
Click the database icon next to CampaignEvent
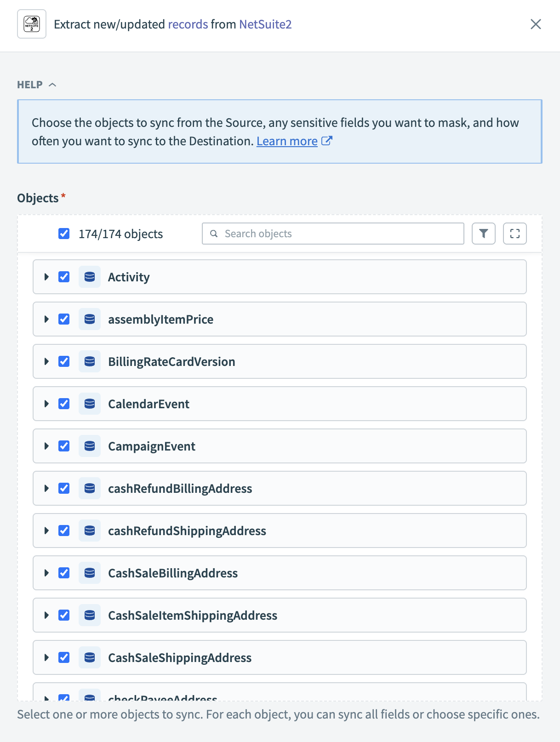coord(90,446)
